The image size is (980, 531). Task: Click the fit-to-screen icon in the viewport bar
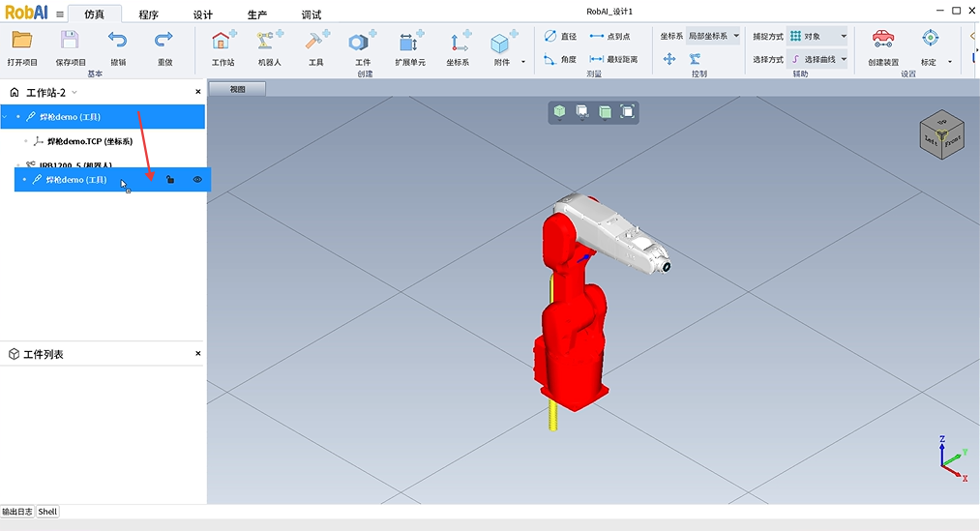(628, 111)
